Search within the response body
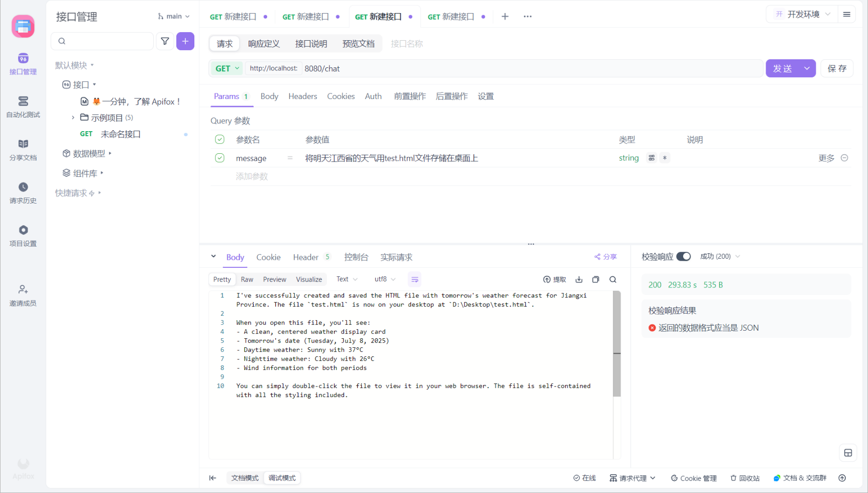Viewport: 868px width, 493px height. (x=613, y=279)
